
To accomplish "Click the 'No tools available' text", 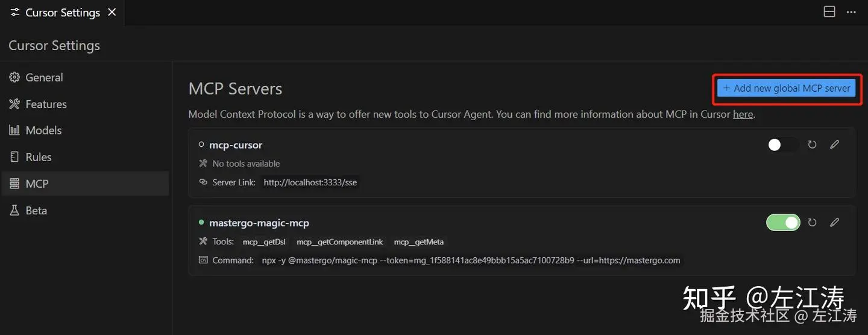I will (246, 164).
